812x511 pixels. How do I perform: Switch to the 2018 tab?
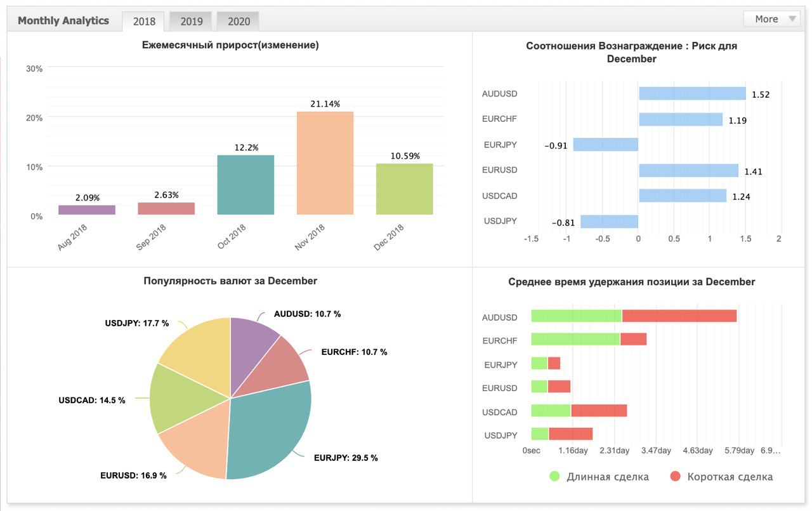[145, 21]
